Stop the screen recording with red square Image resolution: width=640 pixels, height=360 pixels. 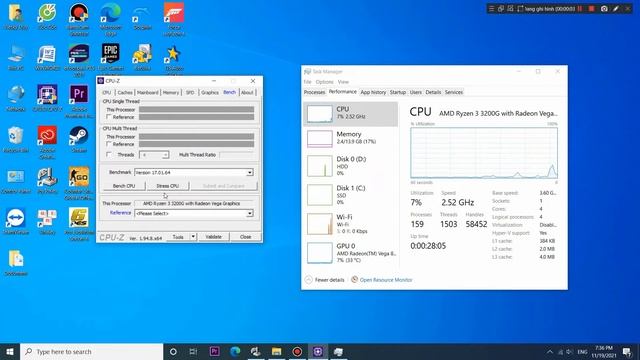pyautogui.click(x=591, y=9)
